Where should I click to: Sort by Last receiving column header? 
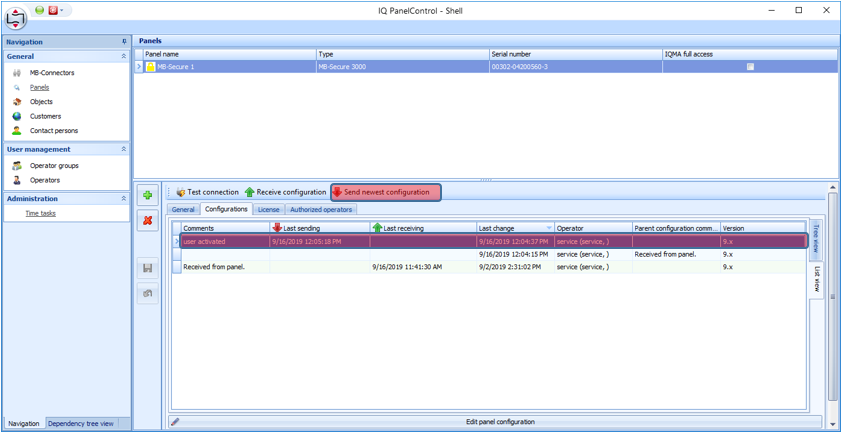[x=423, y=228]
